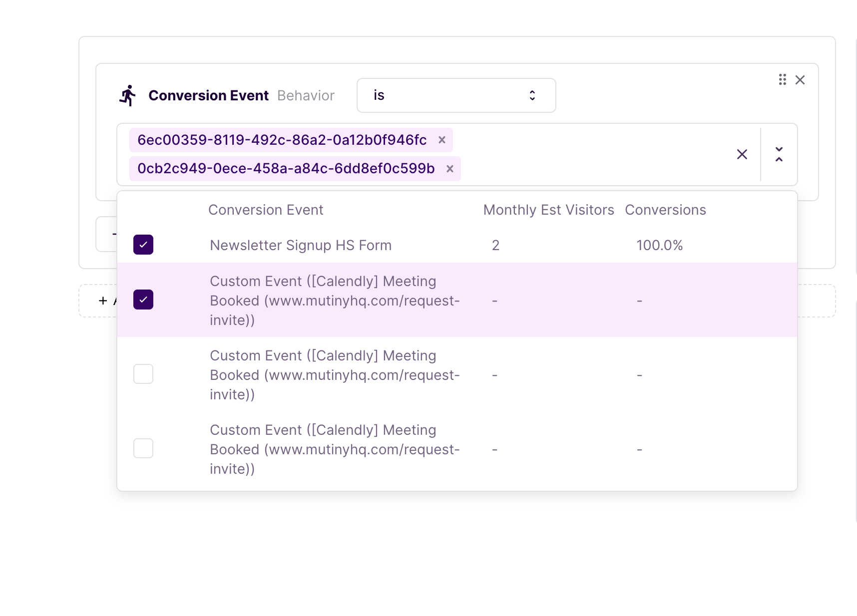The width and height of the screenshot is (857, 616).
Task: Click the Conversion Event column header
Action: (266, 210)
